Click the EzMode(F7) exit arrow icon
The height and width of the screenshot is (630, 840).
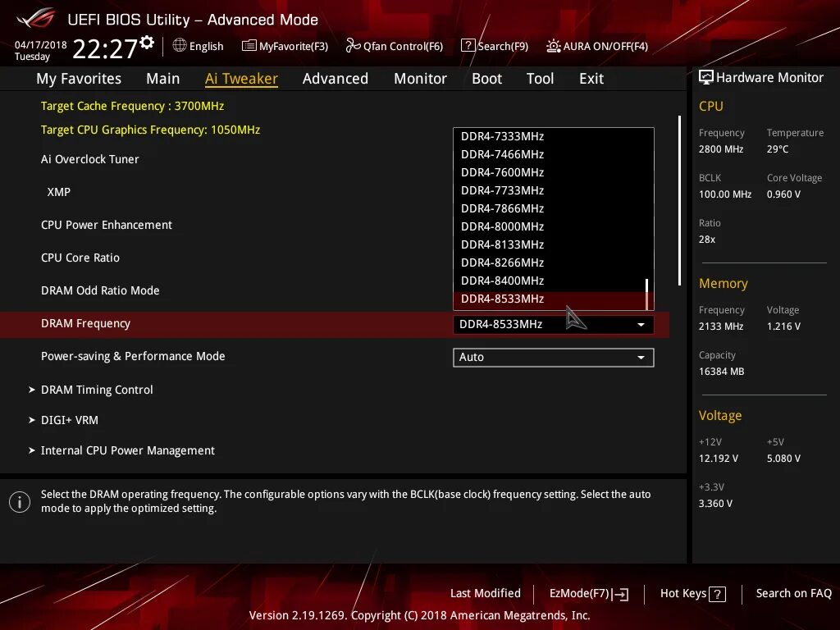(x=620, y=594)
